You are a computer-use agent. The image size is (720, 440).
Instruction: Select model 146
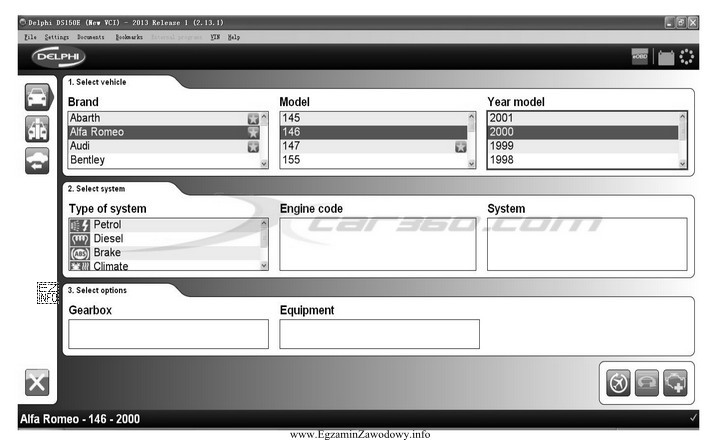[374, 132]
